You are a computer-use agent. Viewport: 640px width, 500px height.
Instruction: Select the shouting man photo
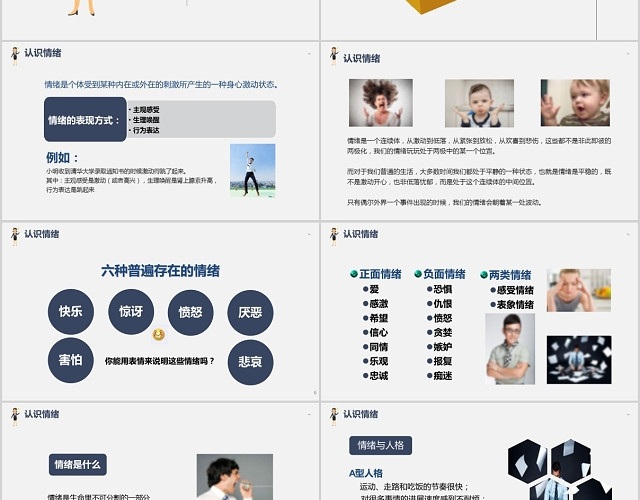coord(235,477)
